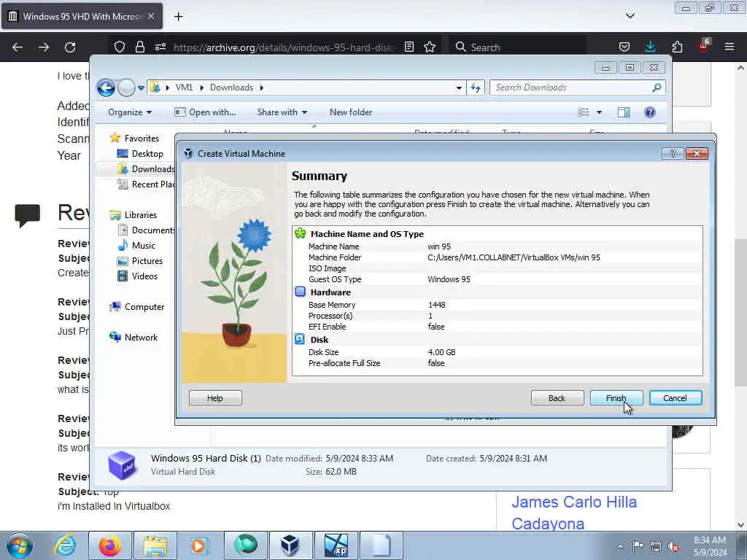747x560 pixels.
Task: Open the list all tabs chevron
Action: [x=630, y=16]
